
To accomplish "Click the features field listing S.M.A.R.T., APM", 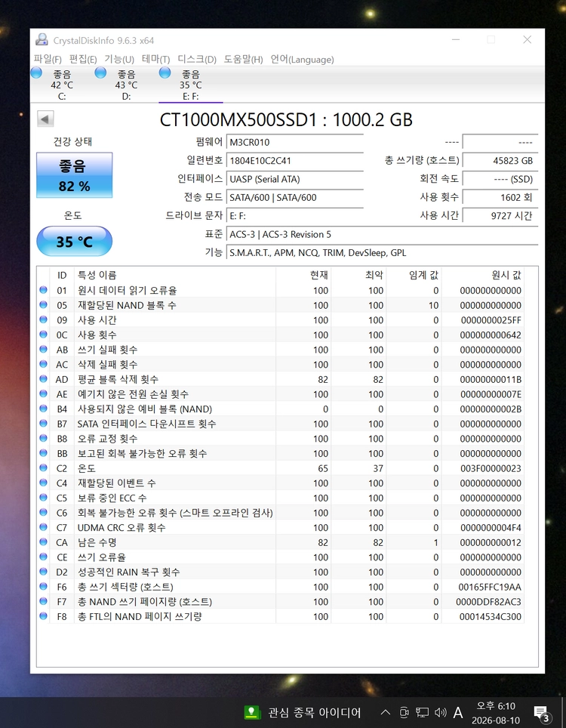I will pyautogui.click(x=382, y=253).
